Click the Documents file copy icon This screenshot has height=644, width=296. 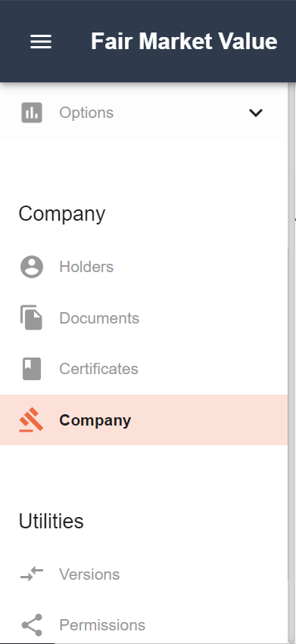(x=32, y=317)
